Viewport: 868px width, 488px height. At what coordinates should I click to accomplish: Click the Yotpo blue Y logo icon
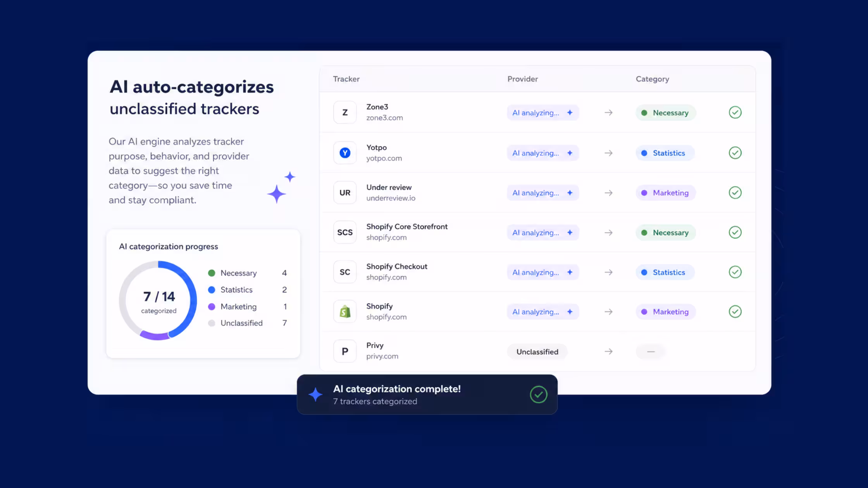pos(345,153)
